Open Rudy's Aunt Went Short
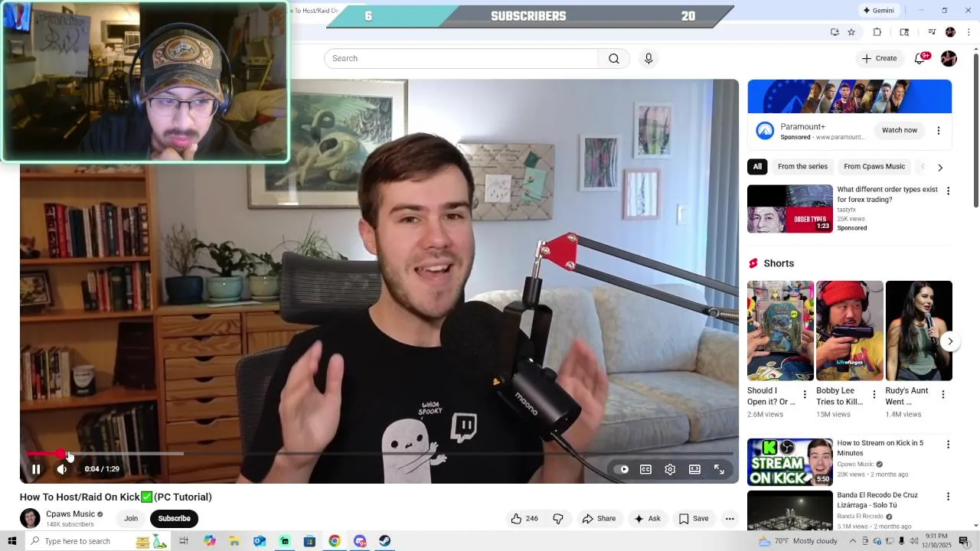Screen dimensions: 980x551 point(919,331)
